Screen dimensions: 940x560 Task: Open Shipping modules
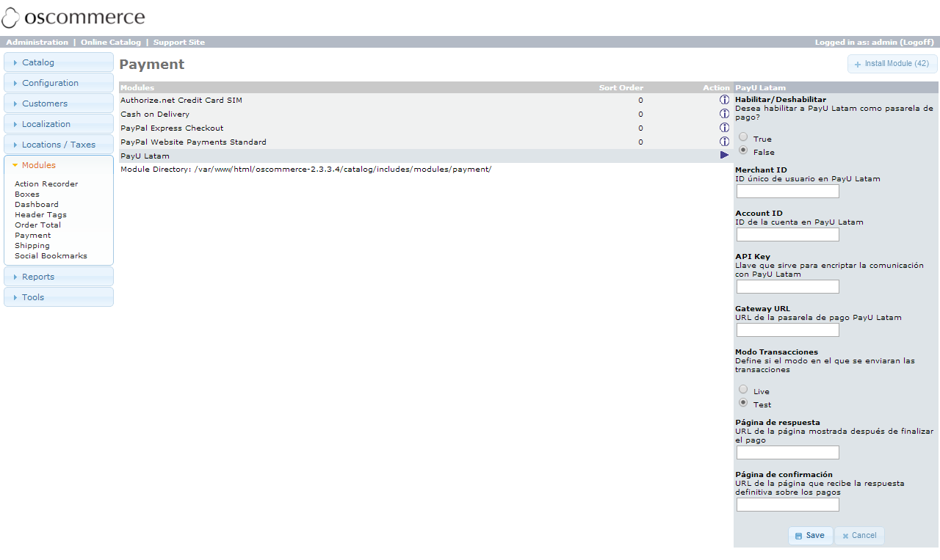[x=32, y=246]
